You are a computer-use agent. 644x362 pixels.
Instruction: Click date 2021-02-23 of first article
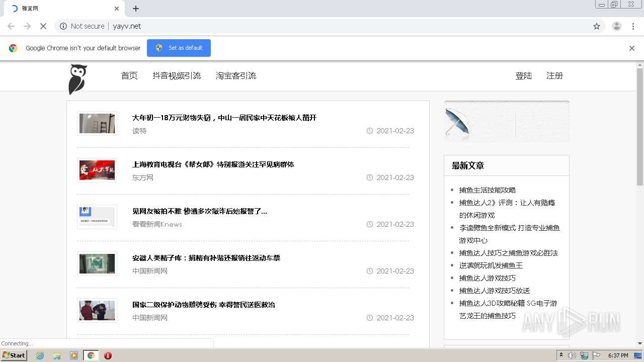(395, 131)
